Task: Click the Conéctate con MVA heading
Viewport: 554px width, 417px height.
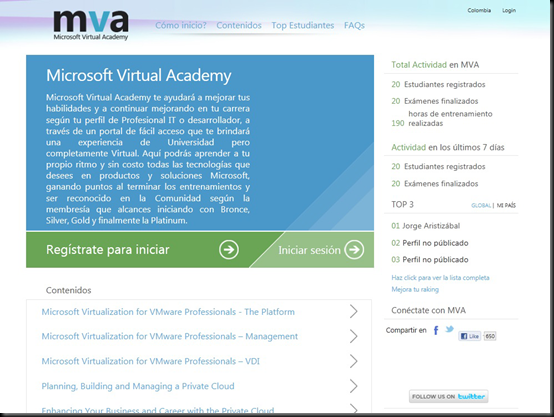Action: click(x=428, y=310)
